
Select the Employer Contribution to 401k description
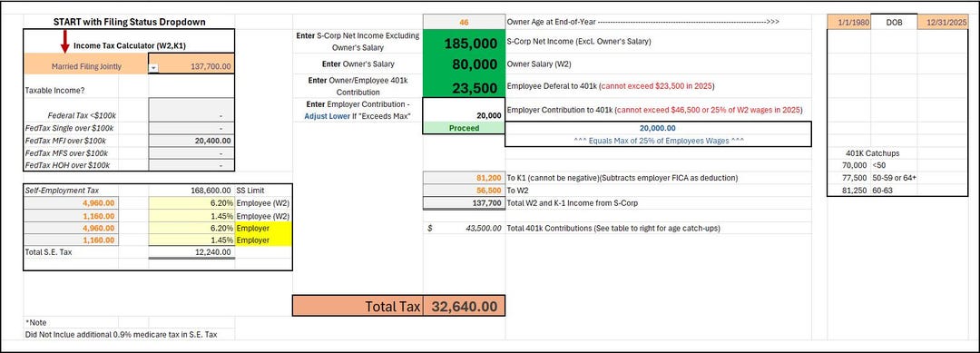(655, 110)
